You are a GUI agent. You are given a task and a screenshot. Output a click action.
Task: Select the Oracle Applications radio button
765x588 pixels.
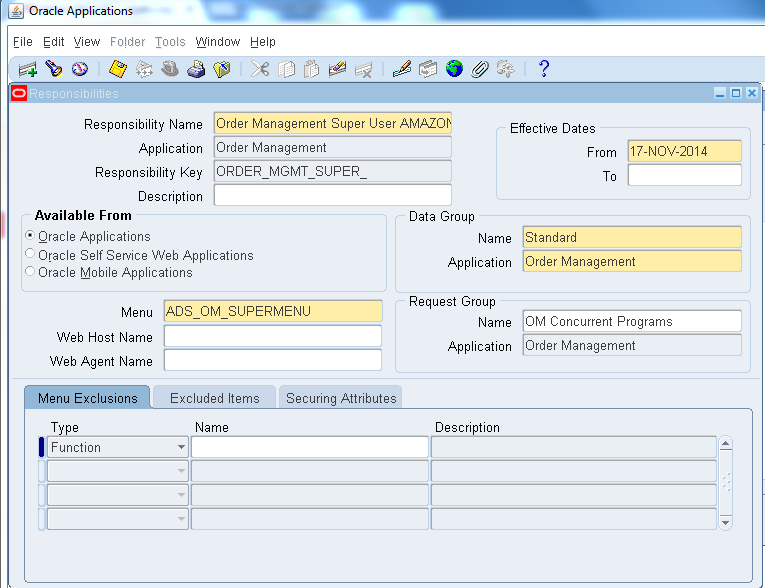[30, 237]
